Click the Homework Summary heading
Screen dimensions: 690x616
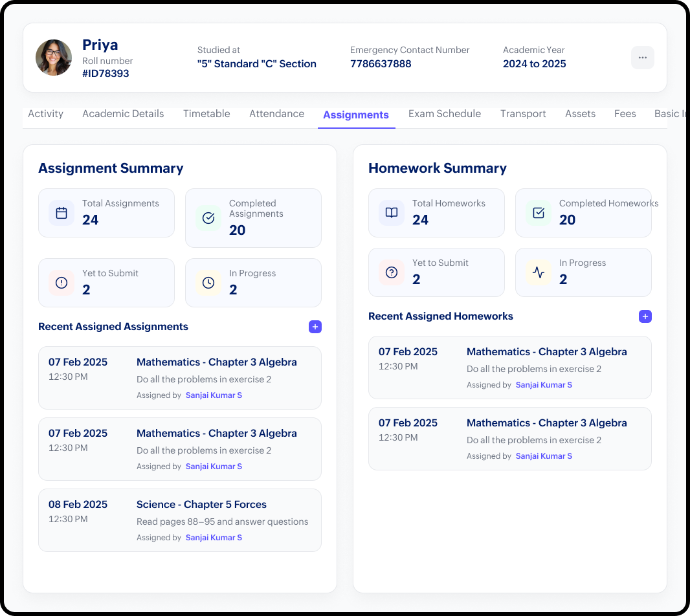438,168
